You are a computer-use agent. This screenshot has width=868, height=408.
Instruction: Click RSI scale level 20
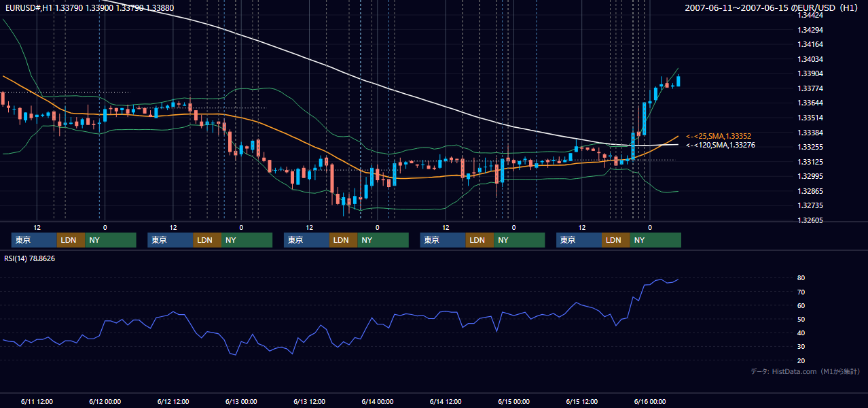801,360
